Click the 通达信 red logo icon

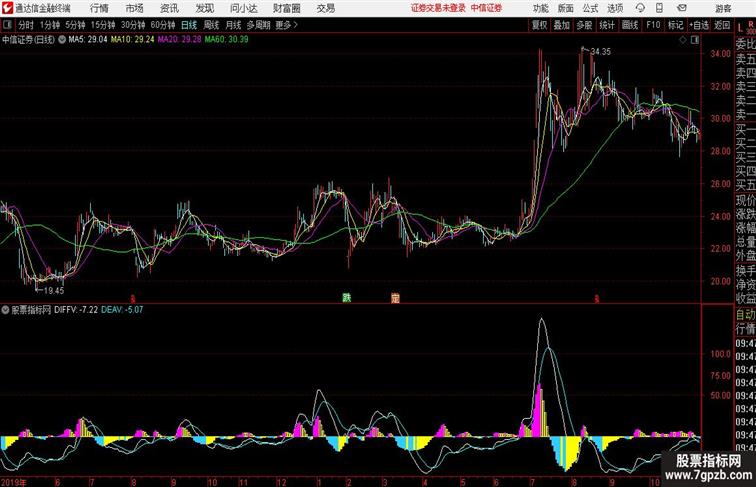click(x=7, y=8)
